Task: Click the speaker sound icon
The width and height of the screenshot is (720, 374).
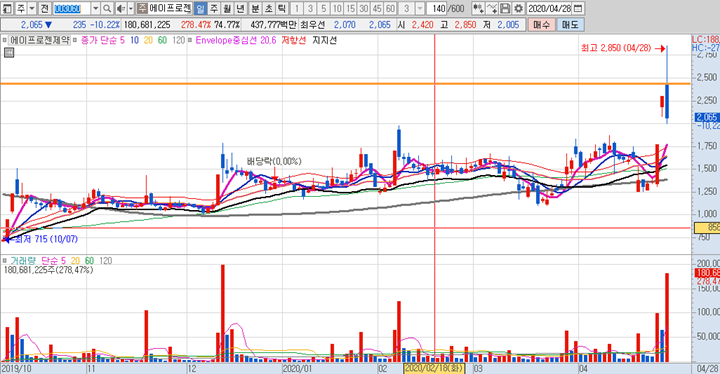Action: point(121,8)
